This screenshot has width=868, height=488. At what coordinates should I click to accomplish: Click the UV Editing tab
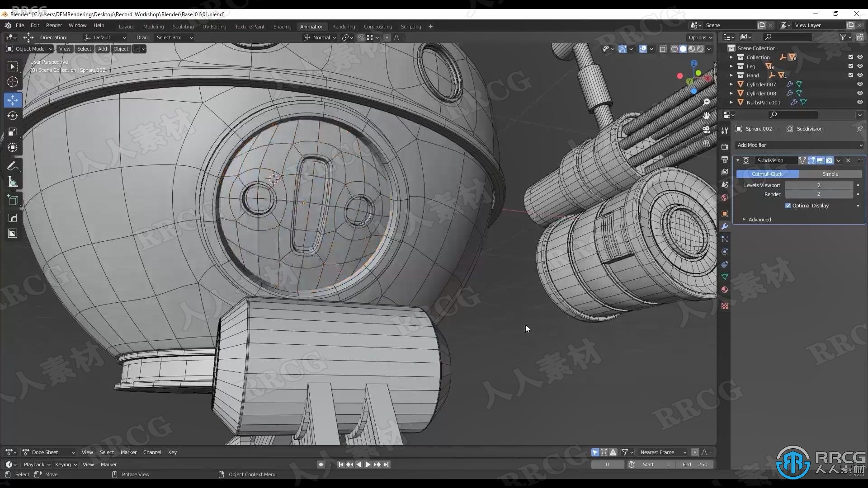[x=214, y=26]
